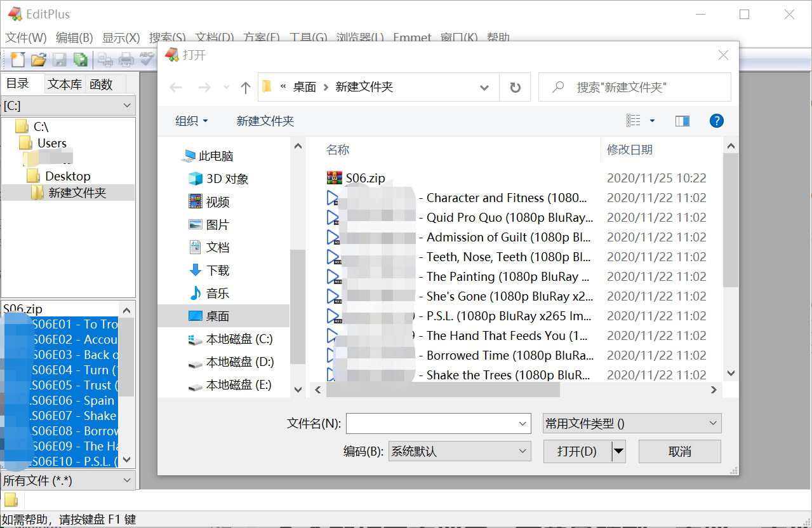Open the 文件(W) menu
The height and width of the screenshot is (528, 812).
click(x=26, y=37)
